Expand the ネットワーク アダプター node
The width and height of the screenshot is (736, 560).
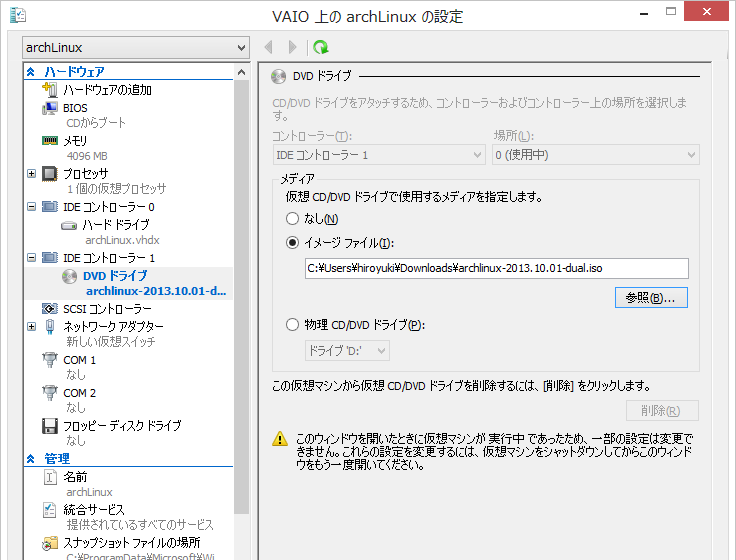(31, 326)
